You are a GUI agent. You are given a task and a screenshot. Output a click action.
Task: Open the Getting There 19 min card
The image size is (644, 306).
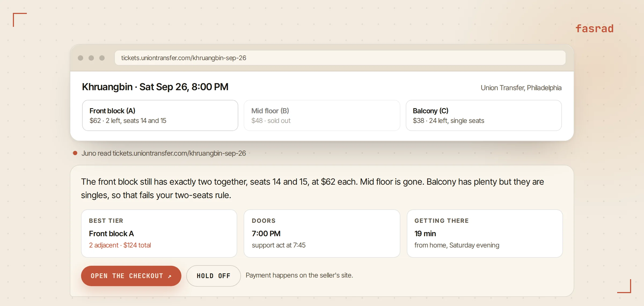485,234
